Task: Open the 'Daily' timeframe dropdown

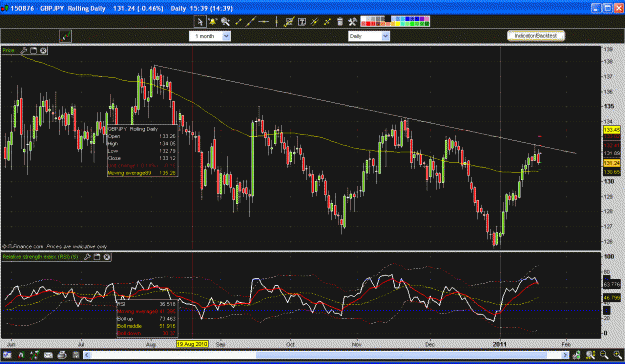Action: (369, 36)
